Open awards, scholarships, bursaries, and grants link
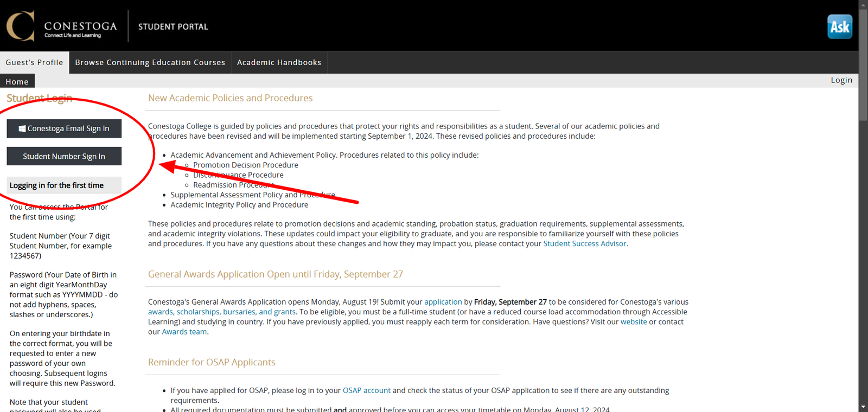The width and height of the screenshot is (868, 412). pos(222,312)
